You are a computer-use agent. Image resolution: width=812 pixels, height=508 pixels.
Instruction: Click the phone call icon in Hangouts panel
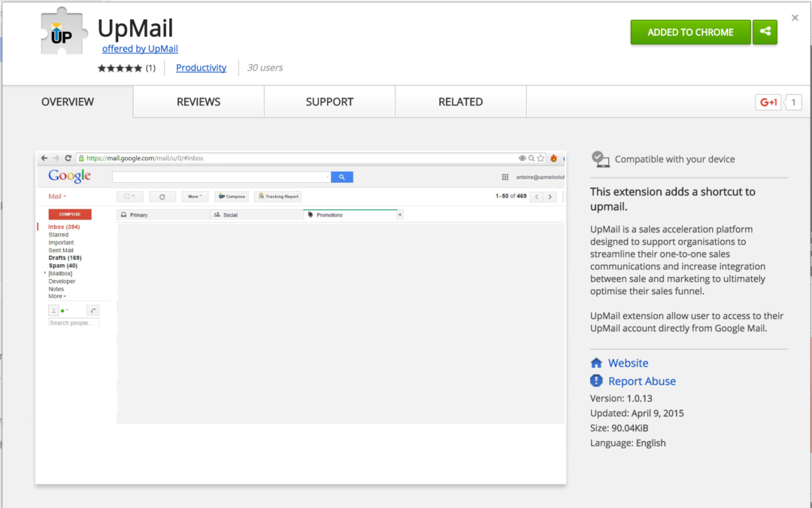click(92, 310)
